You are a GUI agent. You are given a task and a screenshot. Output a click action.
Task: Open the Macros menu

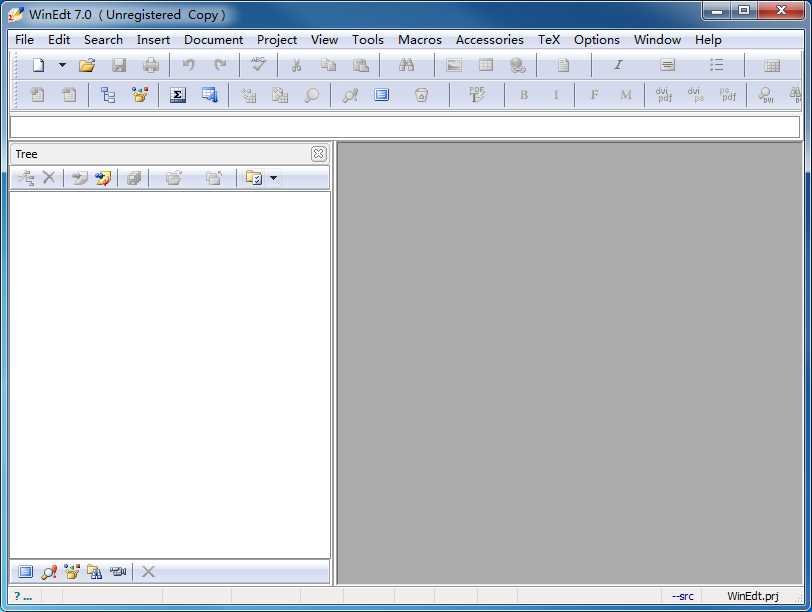point(419,40)
